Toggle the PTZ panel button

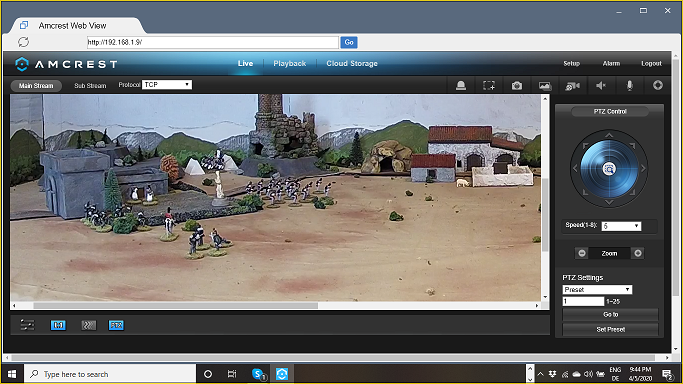click(x=116, y=325)
